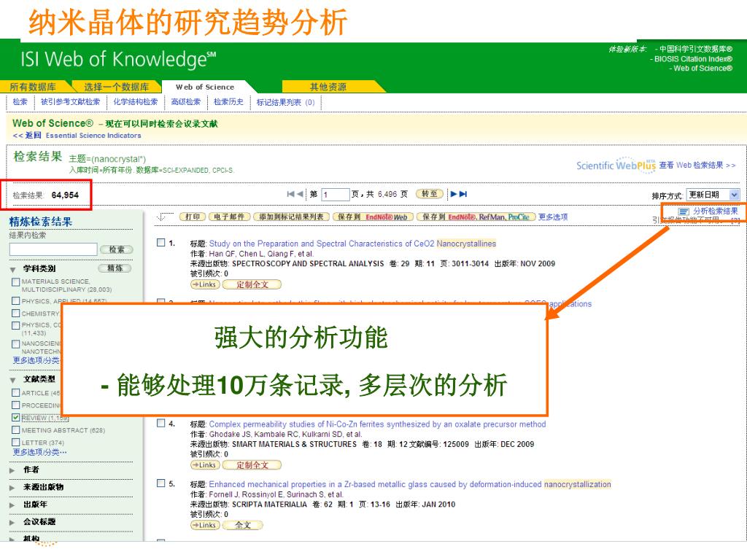Tick the Physics, Applied category checkbox

click(16, 301)
